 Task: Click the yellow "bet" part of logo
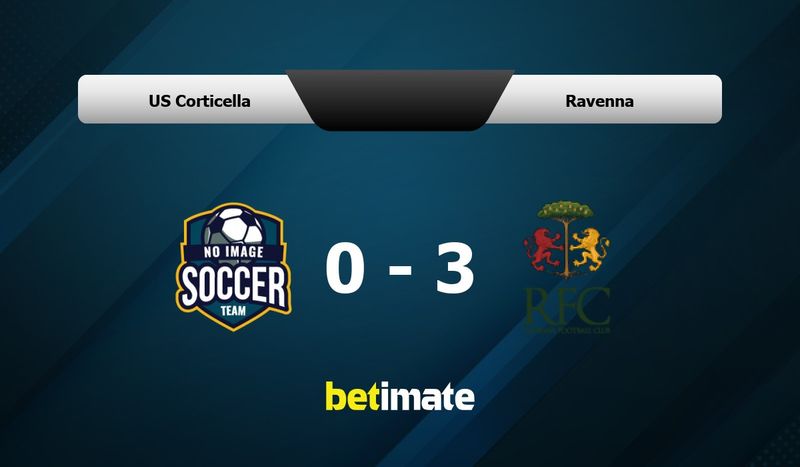353,396
